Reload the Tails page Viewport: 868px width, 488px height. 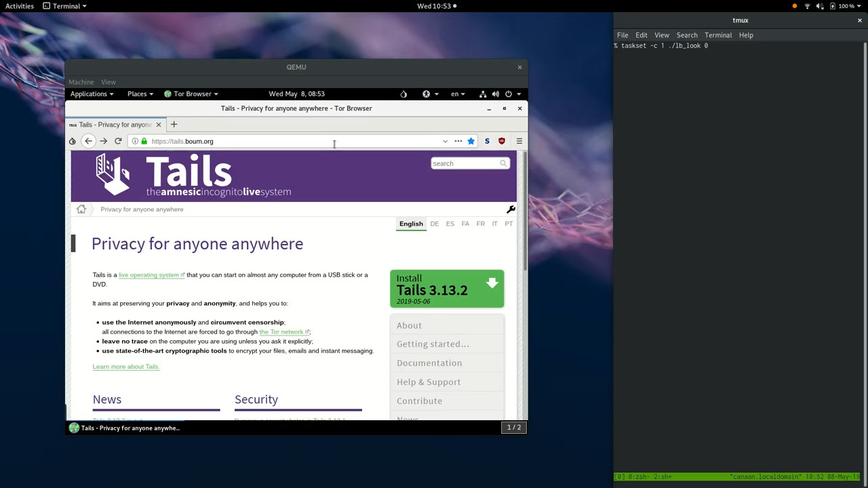point(118,141)
